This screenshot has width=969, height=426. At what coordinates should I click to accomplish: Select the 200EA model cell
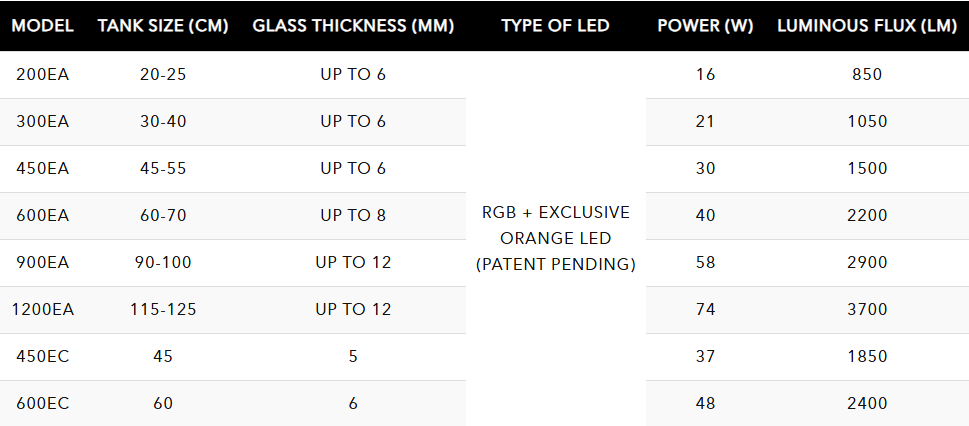tap(42, 74)
